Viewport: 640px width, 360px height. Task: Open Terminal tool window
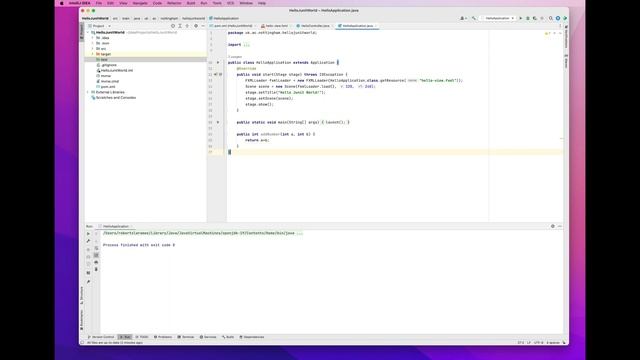coord(186,337)
